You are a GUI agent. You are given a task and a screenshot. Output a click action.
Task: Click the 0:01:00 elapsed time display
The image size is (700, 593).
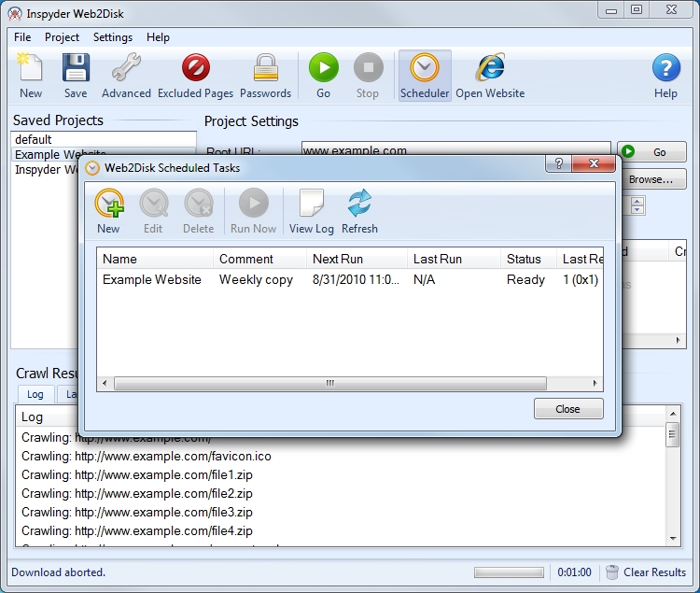tap(574, 572)
